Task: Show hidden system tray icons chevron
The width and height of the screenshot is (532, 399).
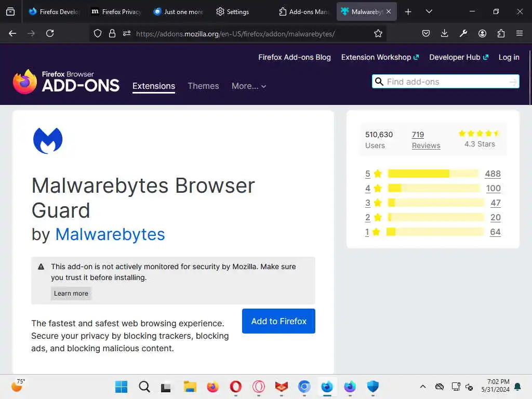Action: (x=423, y=387)
